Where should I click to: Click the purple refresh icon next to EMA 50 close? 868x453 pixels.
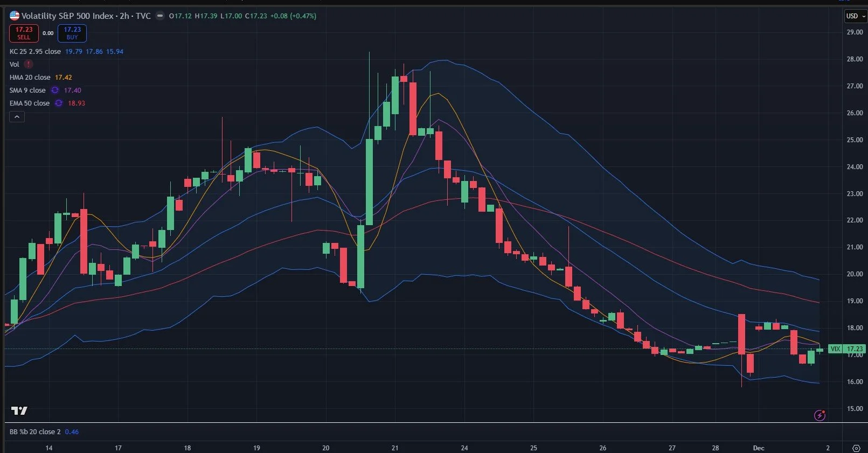tap(59, 103)
